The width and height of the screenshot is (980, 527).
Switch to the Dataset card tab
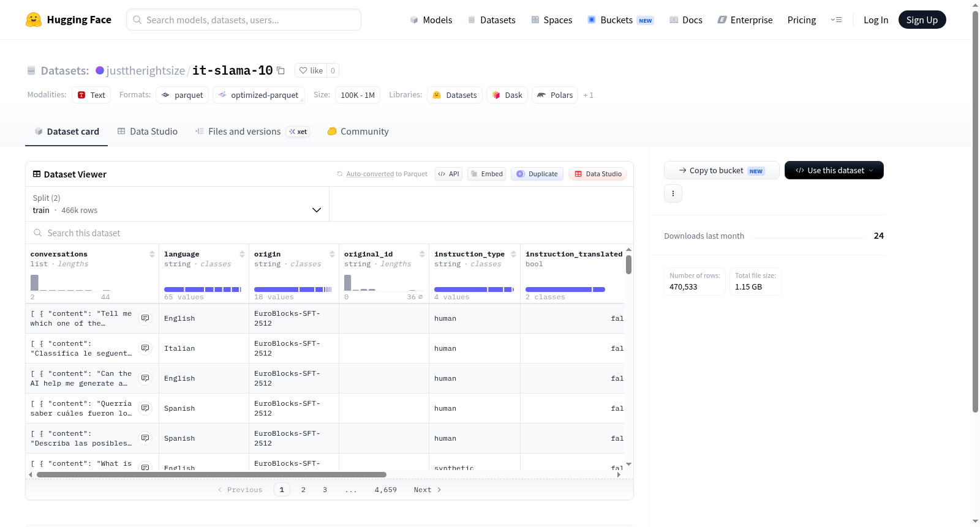(67, 132)
